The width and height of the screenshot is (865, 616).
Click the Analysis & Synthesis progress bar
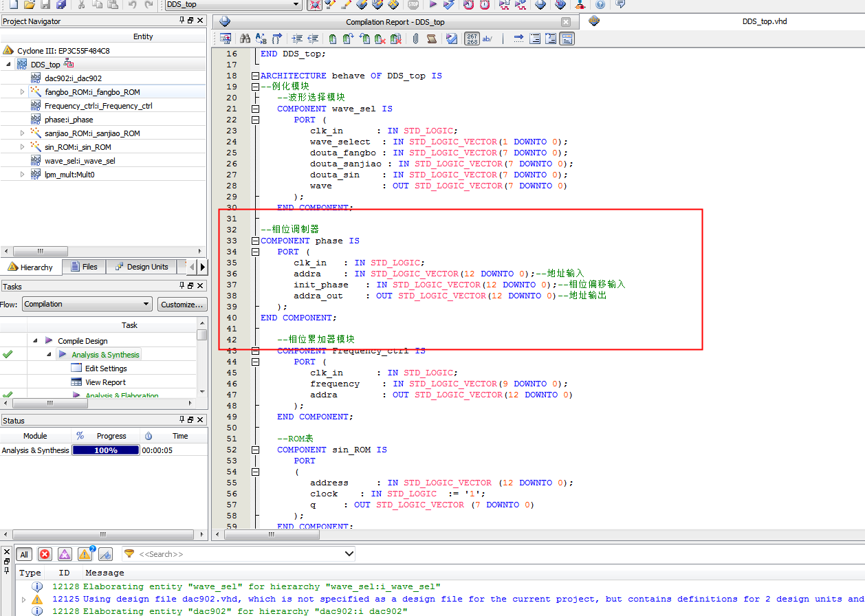pyautogui.click(x=105, y=450)
